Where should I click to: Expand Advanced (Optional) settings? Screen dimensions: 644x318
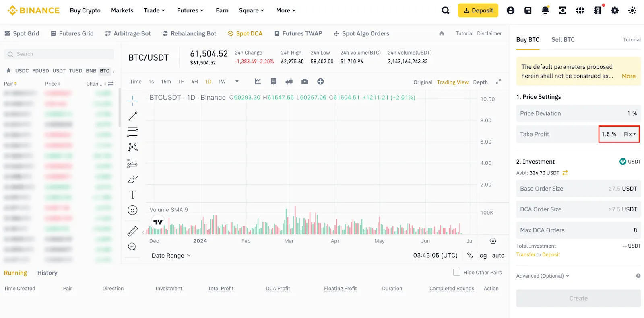543,276
